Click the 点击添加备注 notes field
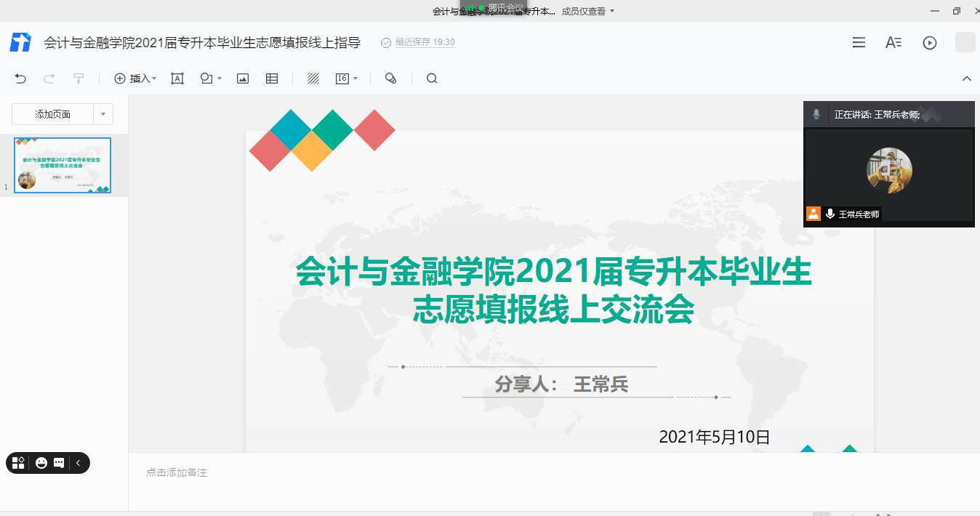Viewport: 980px width, 516px height. pos(177,472)
